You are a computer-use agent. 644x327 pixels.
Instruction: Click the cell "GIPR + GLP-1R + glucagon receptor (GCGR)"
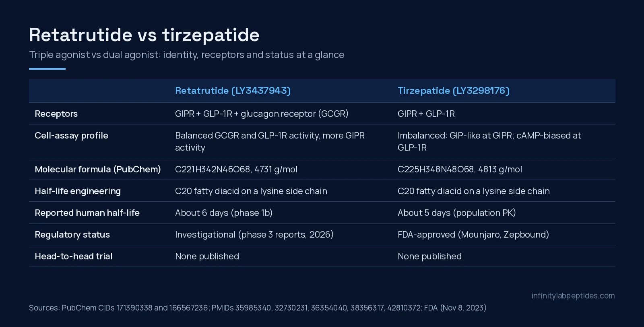[262, 114]
